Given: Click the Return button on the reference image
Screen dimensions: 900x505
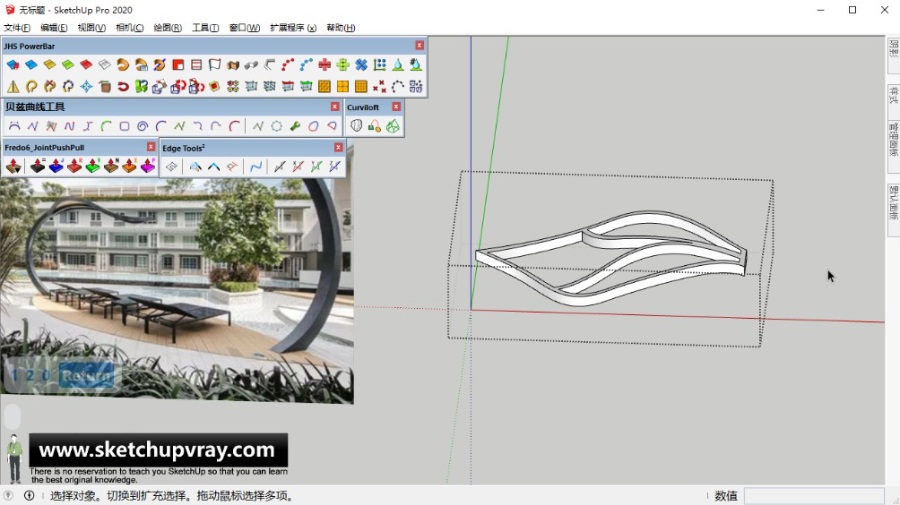Looking at the screenshot, I should [x=86, y=376].
